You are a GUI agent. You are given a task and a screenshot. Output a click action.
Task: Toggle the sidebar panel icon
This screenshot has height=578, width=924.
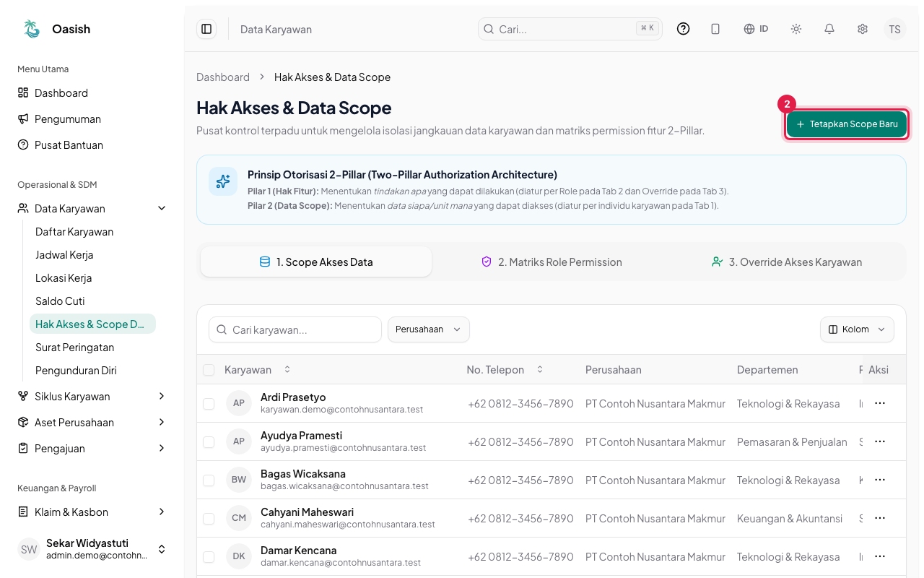pos(206,29)
